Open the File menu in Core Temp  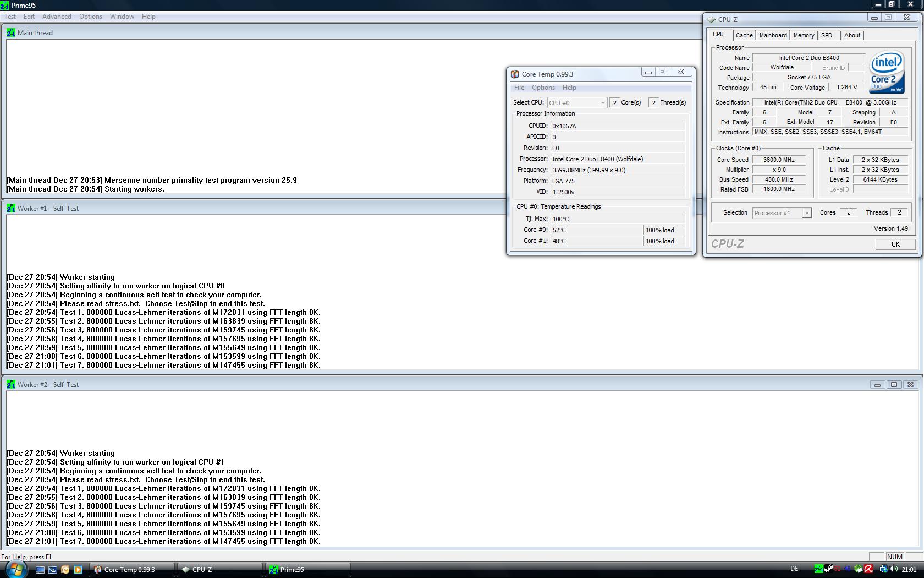(x=519, y=88)
